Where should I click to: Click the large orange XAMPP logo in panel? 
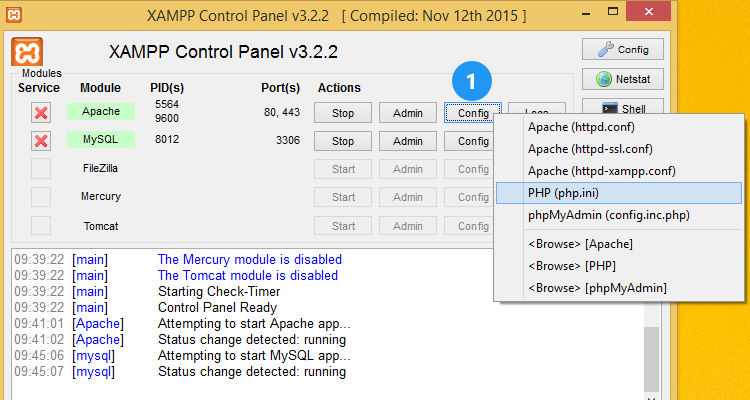(27, 52)
